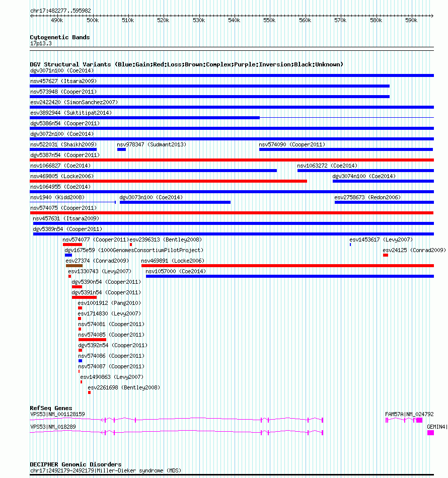448x478 pixels.
Task: Click nsv574081 (Cooper2011) label
Action: click(111, 325)
